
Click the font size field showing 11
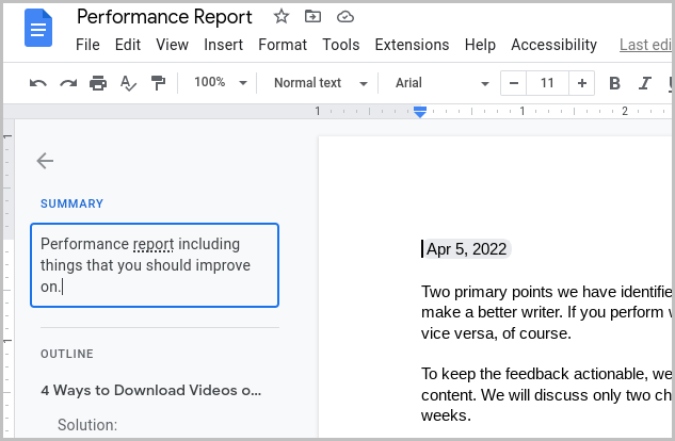pos(547,83)
